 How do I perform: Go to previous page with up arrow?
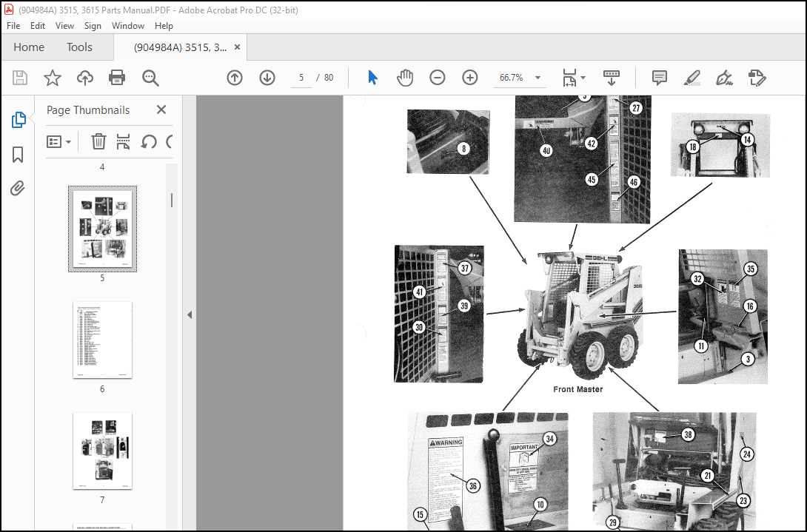point(235,78)
